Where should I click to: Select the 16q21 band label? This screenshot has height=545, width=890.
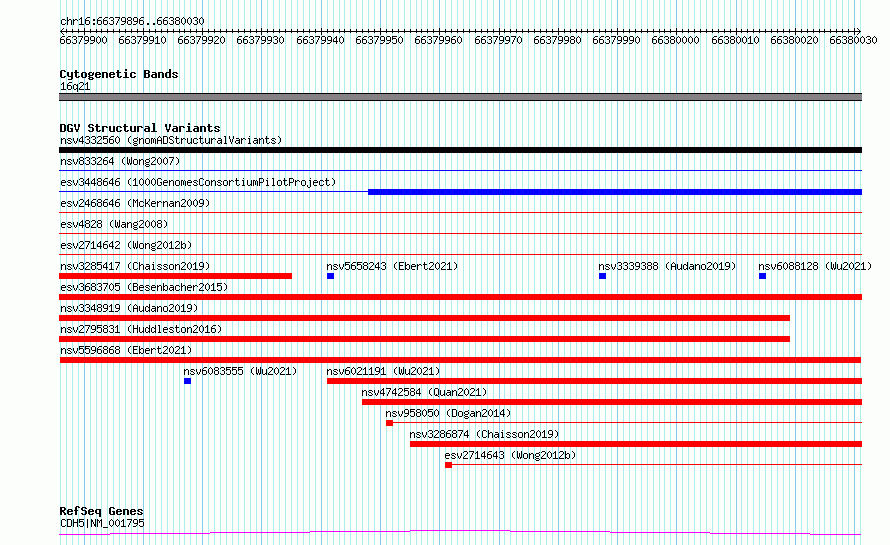(x=75, y=86)
